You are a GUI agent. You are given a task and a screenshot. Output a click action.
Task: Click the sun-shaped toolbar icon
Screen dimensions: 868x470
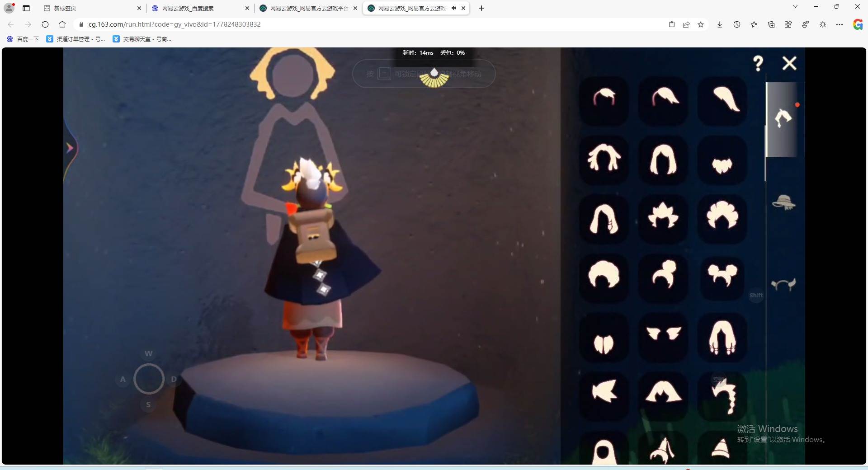(x=823, y=24)
